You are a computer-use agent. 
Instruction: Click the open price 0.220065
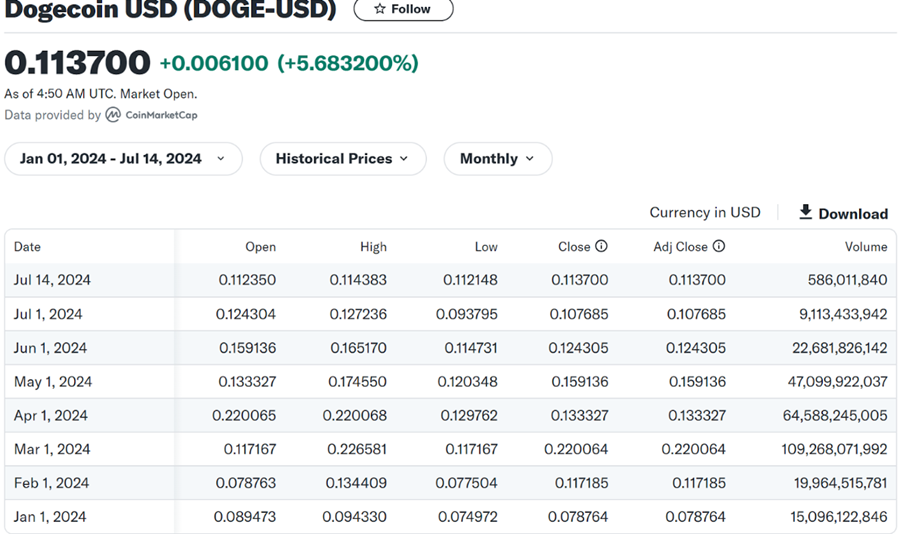[x=244, y=416]
